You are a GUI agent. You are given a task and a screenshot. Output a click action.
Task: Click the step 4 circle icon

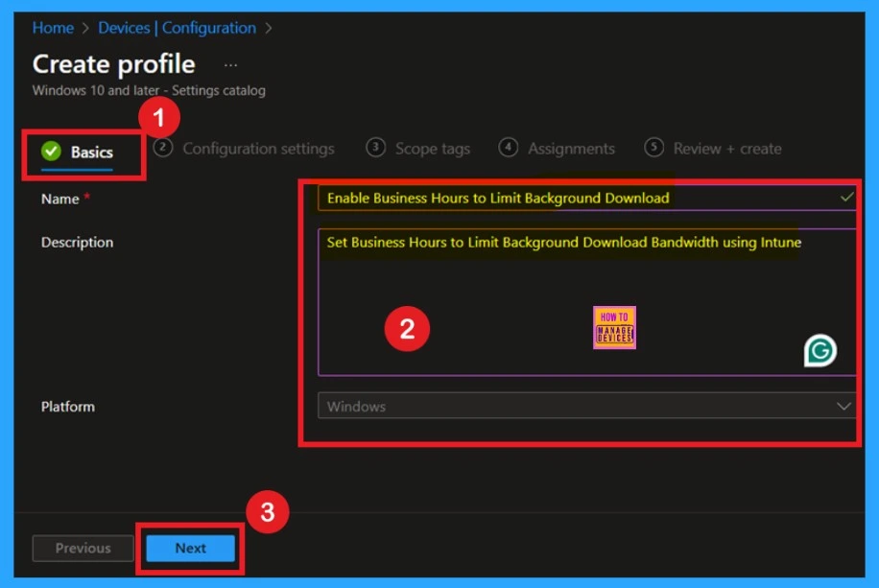pos(509,148)
